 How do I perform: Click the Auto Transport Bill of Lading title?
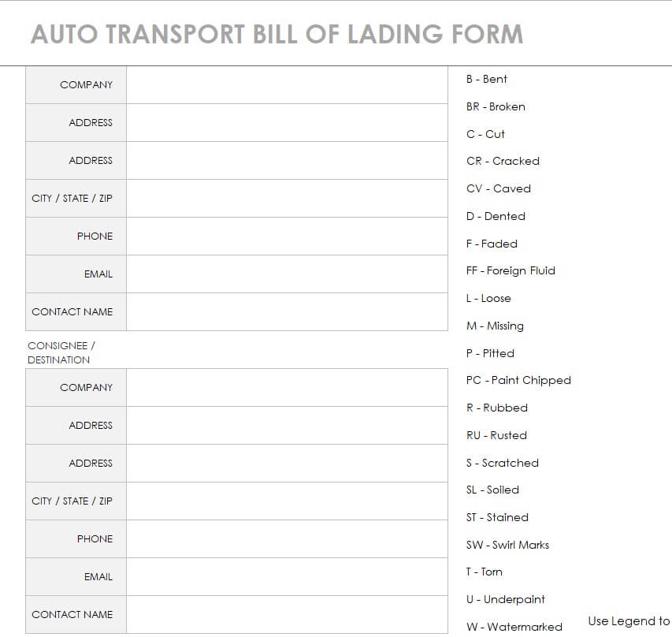point(277,35)
